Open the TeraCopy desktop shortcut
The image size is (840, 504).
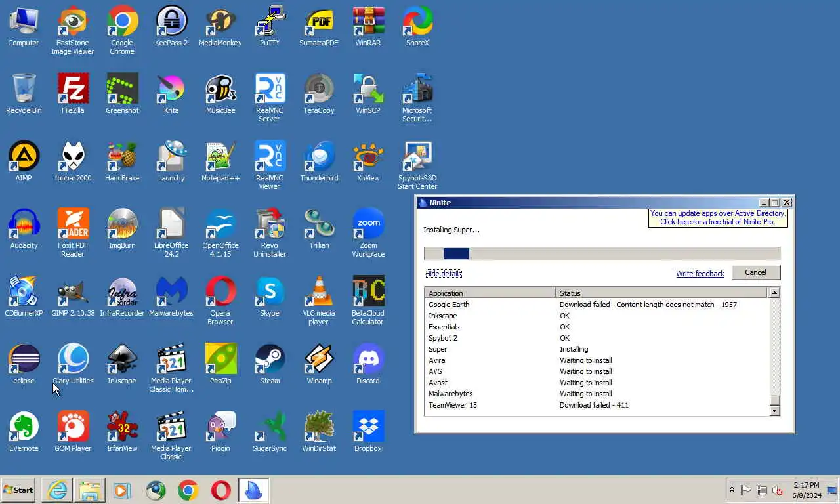pyautogui.click(x=319, y=94)
